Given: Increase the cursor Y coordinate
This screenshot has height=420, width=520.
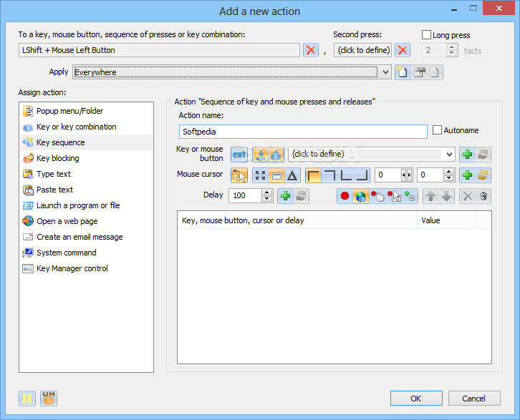Looking at the screenshot, I should (448, 172).
